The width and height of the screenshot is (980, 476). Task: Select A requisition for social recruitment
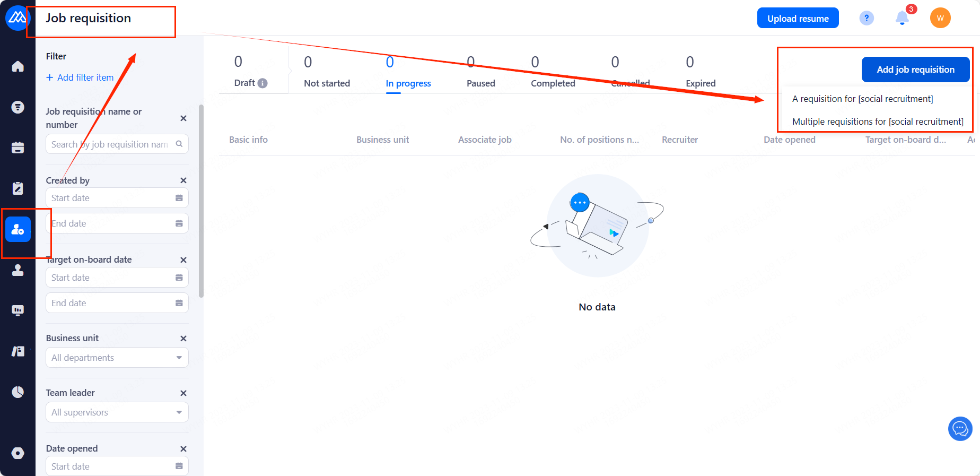tap(862, 99)
